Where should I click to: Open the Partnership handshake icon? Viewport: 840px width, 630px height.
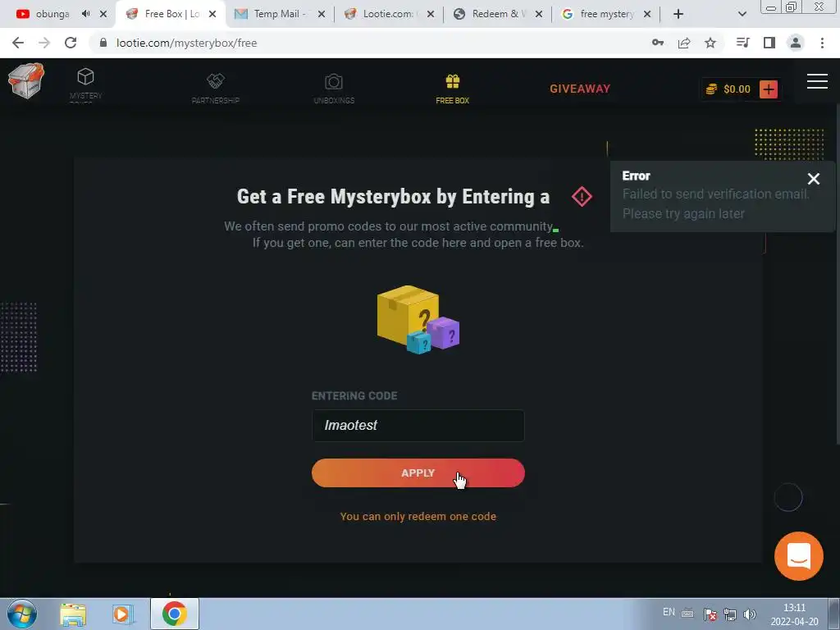point(216,81)
